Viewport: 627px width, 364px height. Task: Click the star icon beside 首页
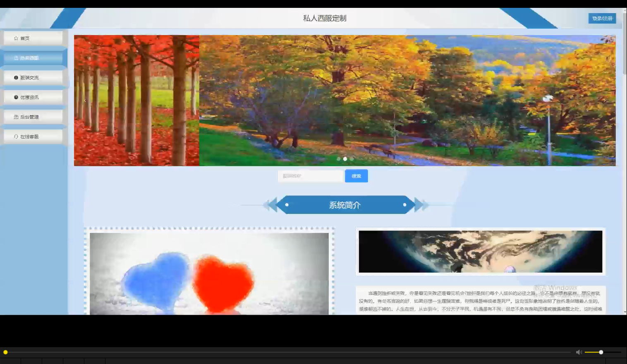pyautogui.click(x=16, y=38)
